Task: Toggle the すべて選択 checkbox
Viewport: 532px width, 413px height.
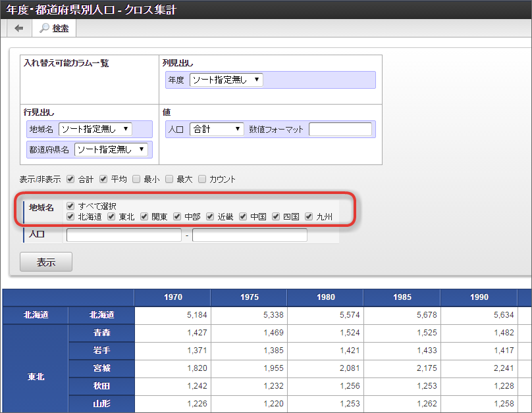Action: [x=70, y=206]
